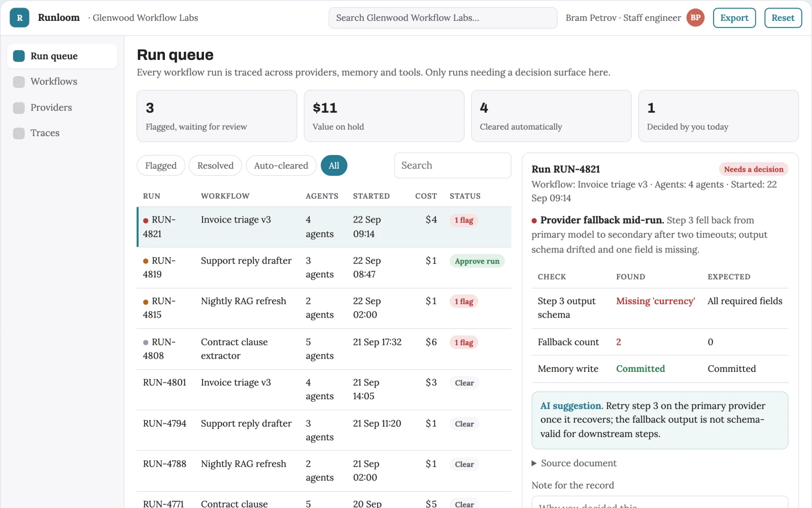This screenshot has width=812, height=508.
Task: Click the green Committed found value
Action: coord(640,369)
